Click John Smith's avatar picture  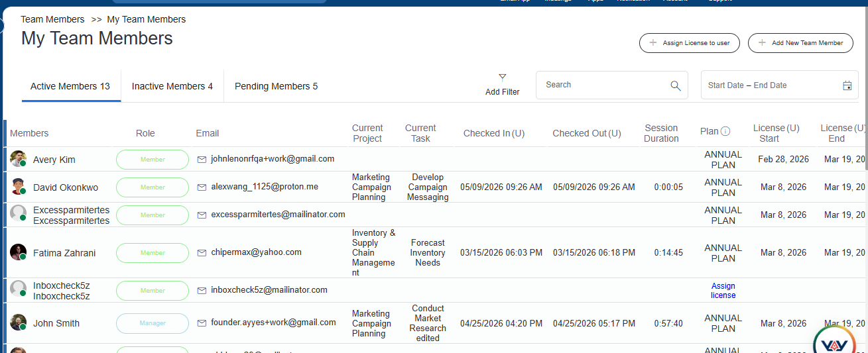click(18, 323)
